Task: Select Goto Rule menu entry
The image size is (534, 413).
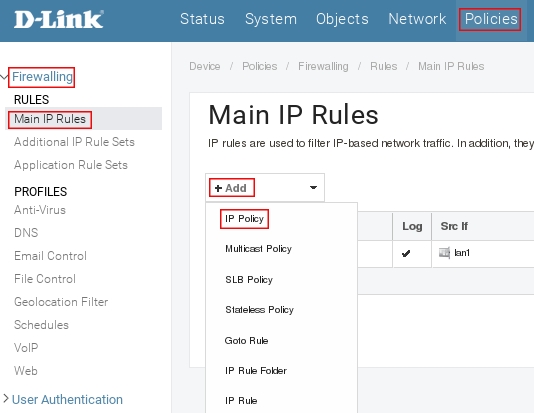Action: (x=246, y=340)
